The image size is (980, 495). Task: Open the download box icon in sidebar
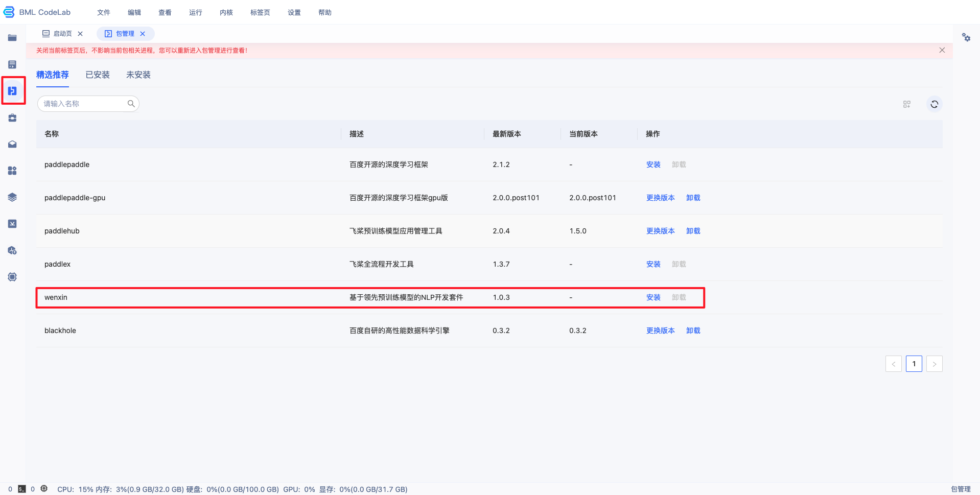(x=12, y=224)
